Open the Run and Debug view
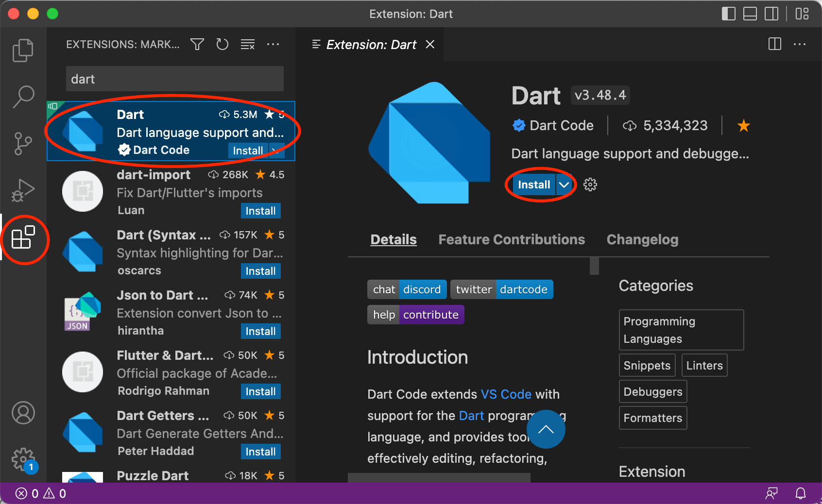822x504 pixels. point(23,190)
